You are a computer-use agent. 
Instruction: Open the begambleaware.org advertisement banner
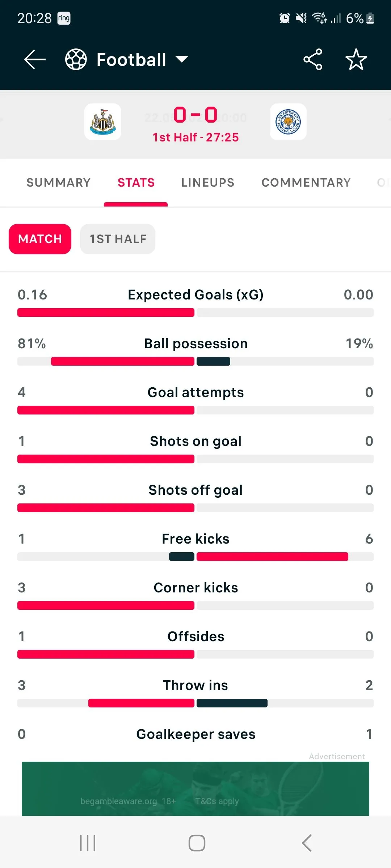click(x=195, y=788)
